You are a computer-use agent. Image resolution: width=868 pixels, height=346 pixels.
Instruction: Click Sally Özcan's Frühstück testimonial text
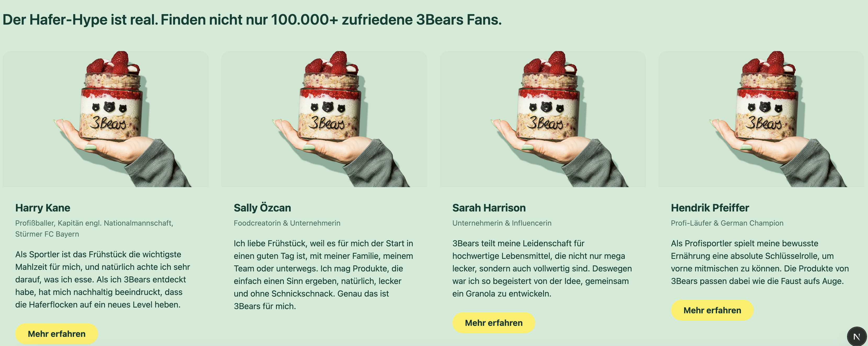pos(323,275)
